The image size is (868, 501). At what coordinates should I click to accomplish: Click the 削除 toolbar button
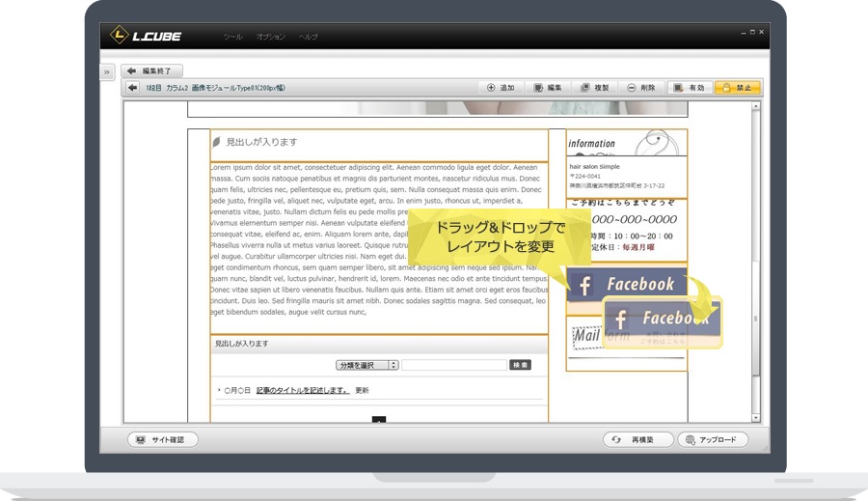(x=641, y=88)
